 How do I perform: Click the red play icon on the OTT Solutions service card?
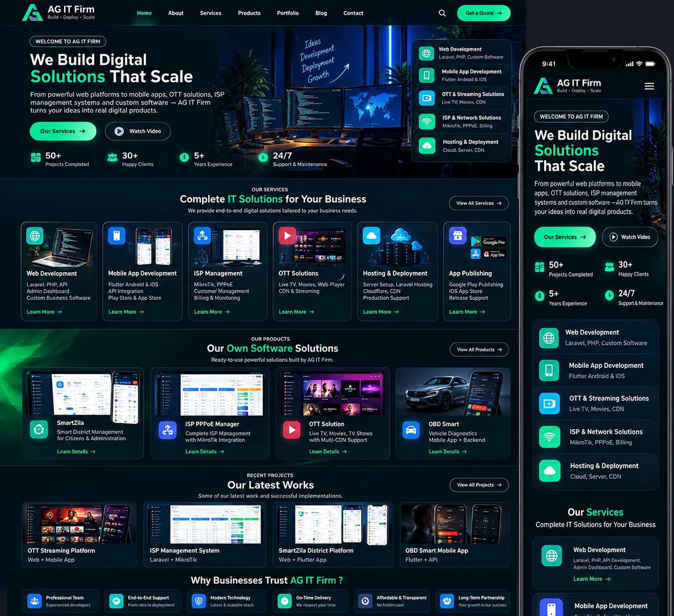pos(287,236)
